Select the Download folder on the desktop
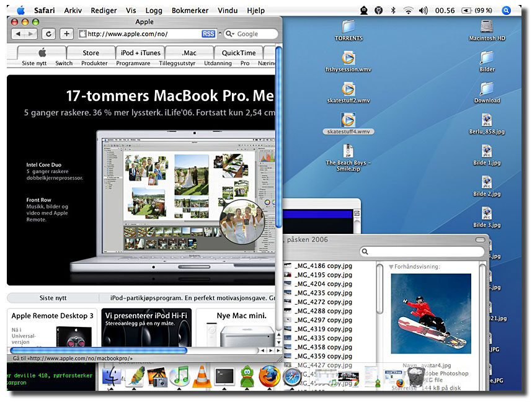This screenshot has width=532, height=402. (487, 92)
